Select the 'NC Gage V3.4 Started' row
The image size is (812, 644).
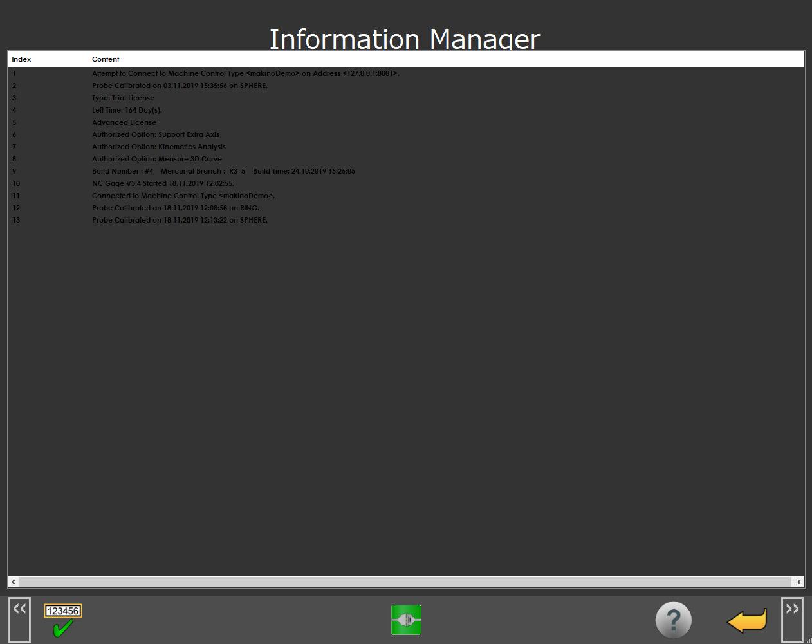(x=163, y=183)
